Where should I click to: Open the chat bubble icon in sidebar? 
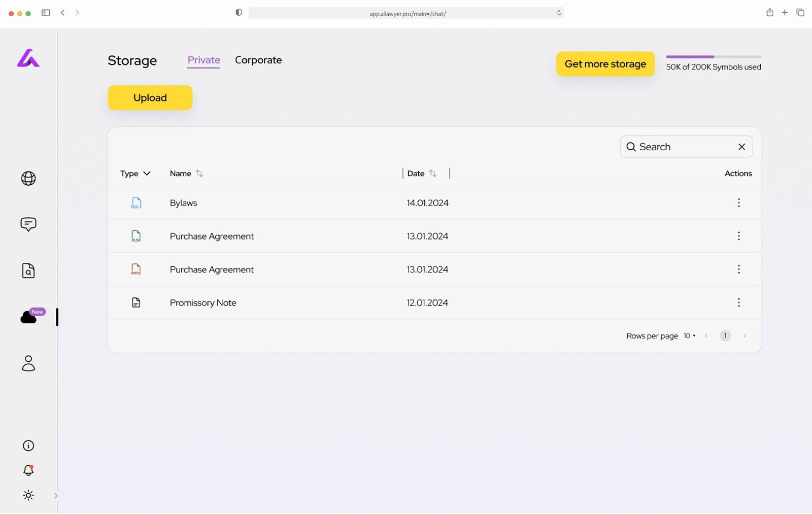click(x=28, y=224)
